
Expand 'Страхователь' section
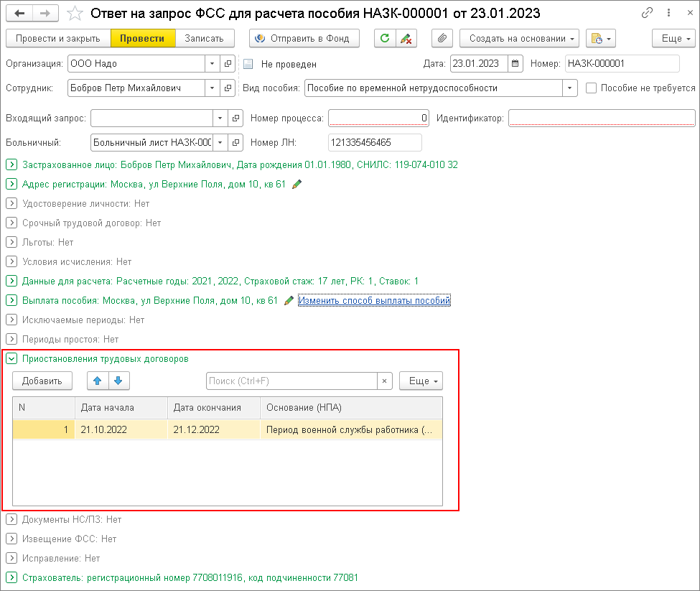click(11, 577)
